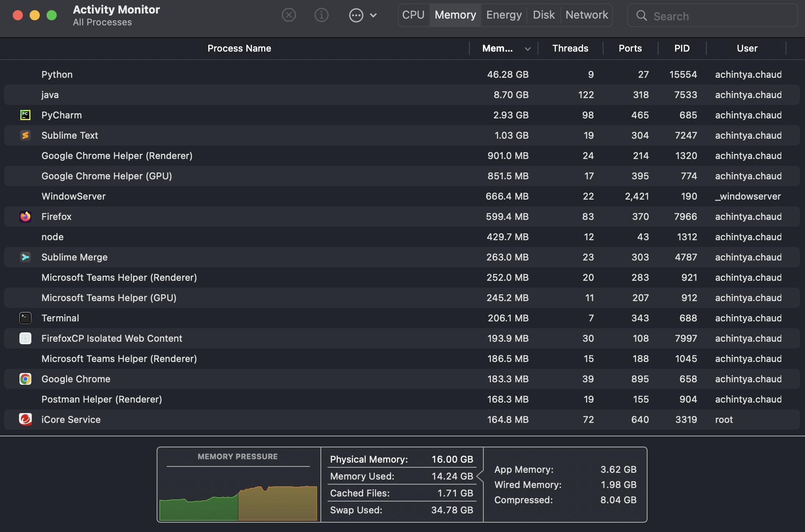Viewport: 805px width, 532px height.
Task: Select the Terminal process name
Action: pos(60,318)
